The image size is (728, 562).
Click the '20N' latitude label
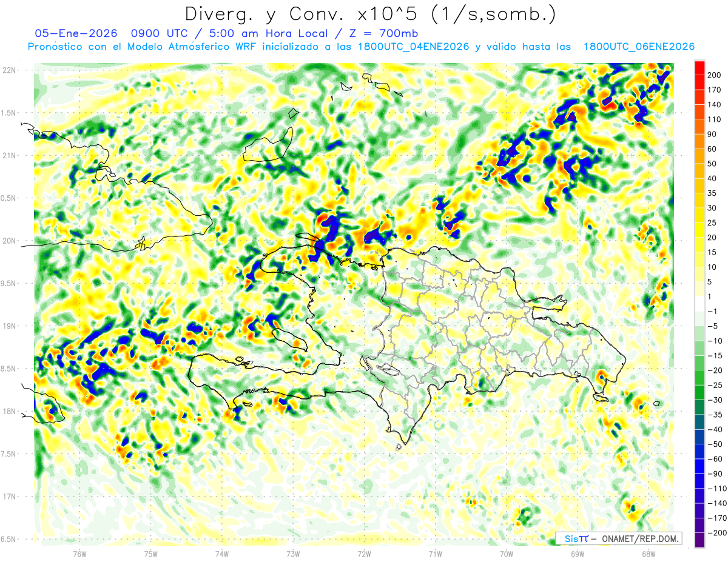click(x=9, y=241)
